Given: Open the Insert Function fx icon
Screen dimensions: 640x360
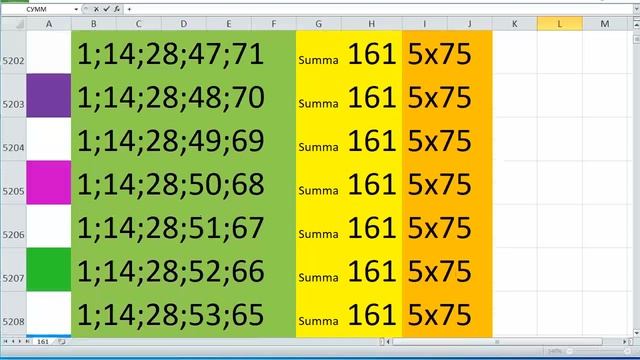Looking at the screenshot, I should (117, 9).
